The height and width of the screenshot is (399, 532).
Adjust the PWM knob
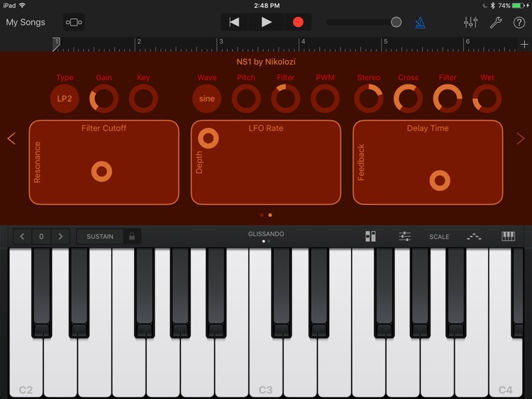pos(325,99)
